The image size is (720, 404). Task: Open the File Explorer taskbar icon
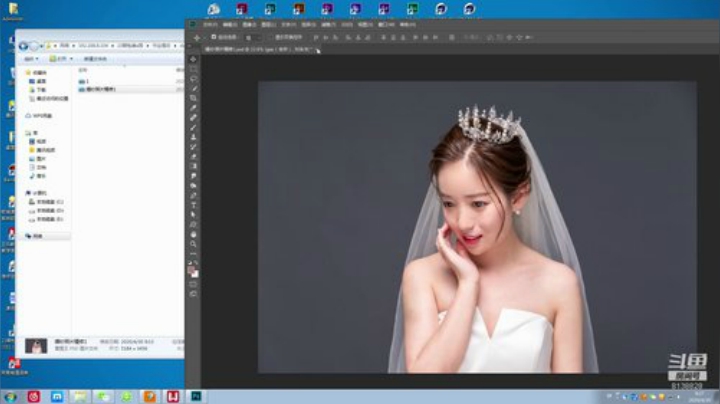click(80, 396)
